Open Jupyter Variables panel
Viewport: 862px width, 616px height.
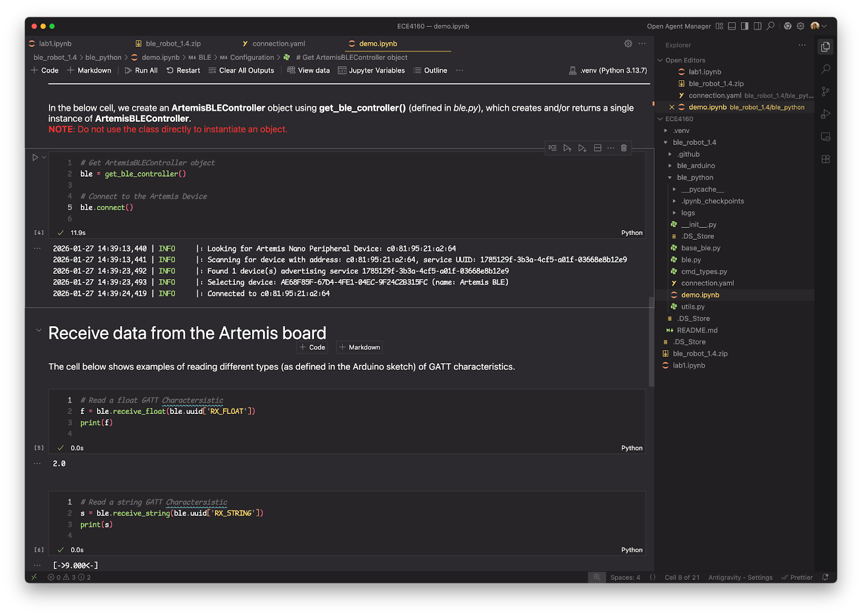click(372, 70)
